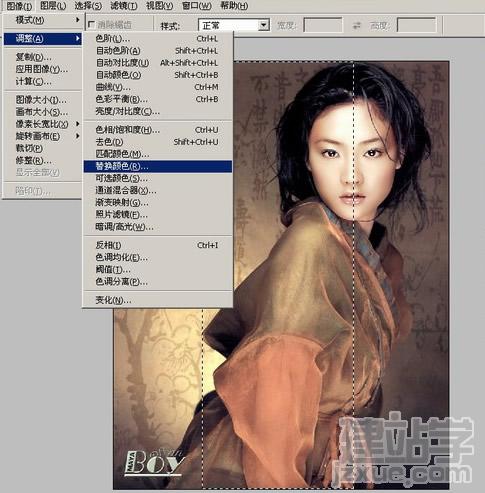Choose 应用图像(Y)... menu entry
Image resolution: width=485 pixels, height=493 pixels.
tap(42, 69)
